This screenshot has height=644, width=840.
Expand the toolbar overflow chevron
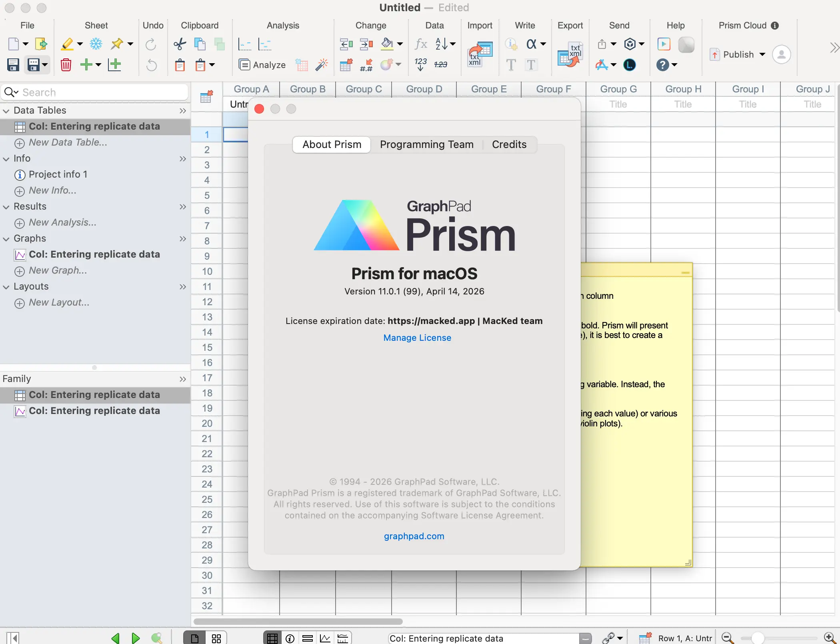[x=834, y=48]
